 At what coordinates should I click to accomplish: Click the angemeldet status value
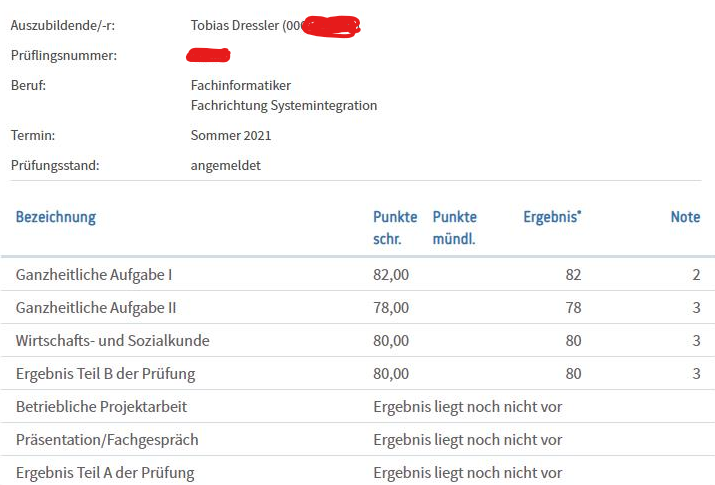226,165
